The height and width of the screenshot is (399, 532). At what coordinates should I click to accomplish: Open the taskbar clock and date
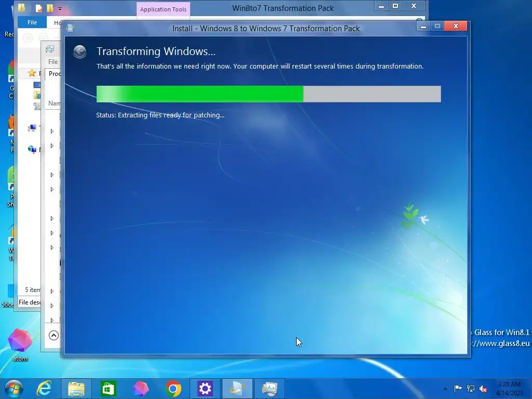pos(509,389)
